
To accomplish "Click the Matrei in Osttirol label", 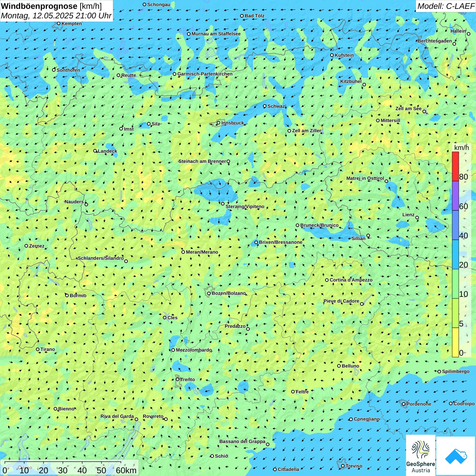I will pos(365,178).
